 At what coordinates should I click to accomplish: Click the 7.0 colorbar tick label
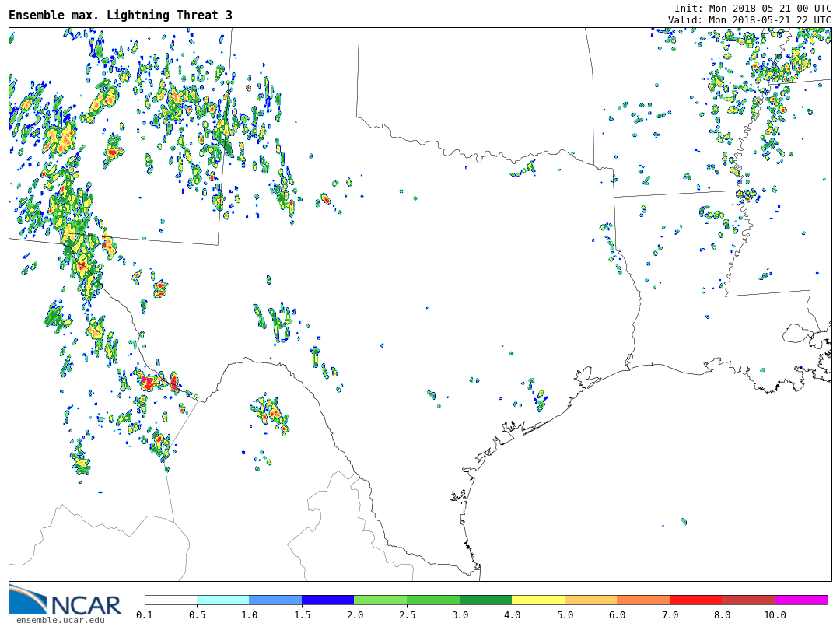669,615
